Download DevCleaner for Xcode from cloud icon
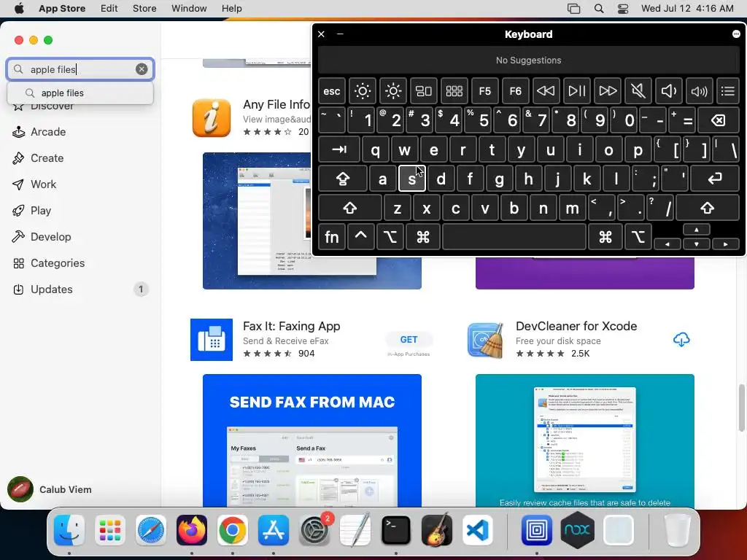This screenshot has width=747, height=560. pyautogui.click(x=681, y=340)
